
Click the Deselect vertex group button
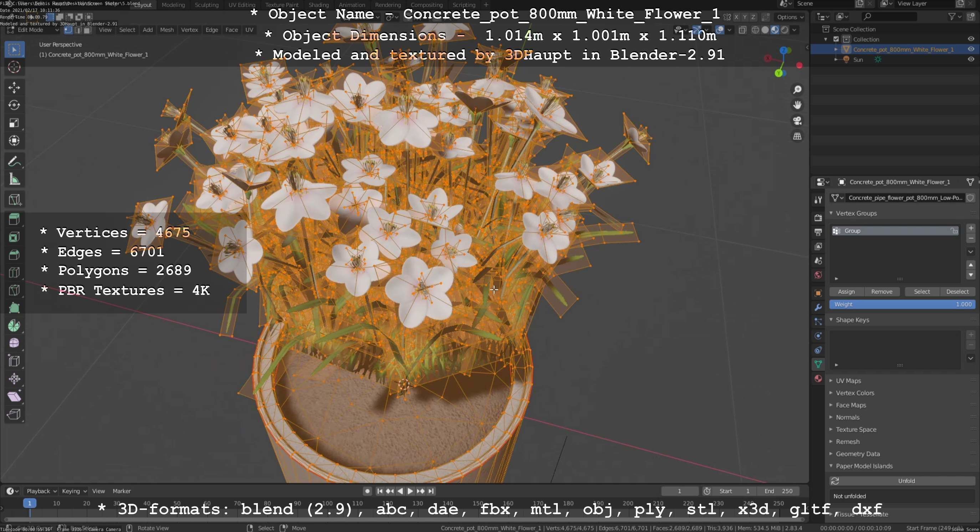point(957,292)
